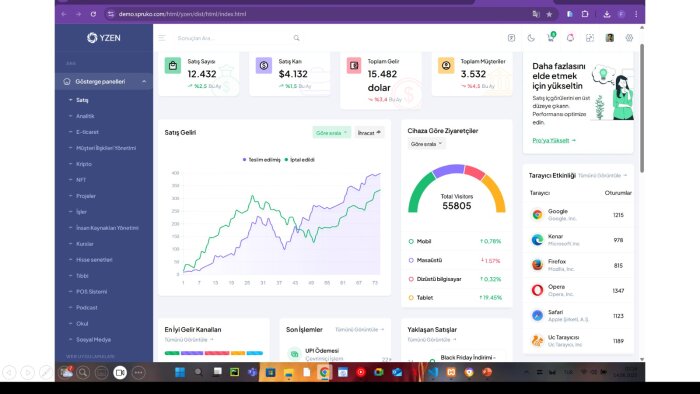Collapse the Gösterge panelleri menu
This screenshot has width=700, height=394.
pos(104,82)
